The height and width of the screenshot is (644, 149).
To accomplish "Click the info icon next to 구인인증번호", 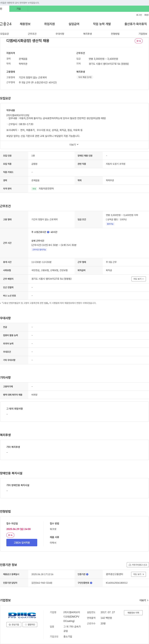I will click(x=91, y=583).
